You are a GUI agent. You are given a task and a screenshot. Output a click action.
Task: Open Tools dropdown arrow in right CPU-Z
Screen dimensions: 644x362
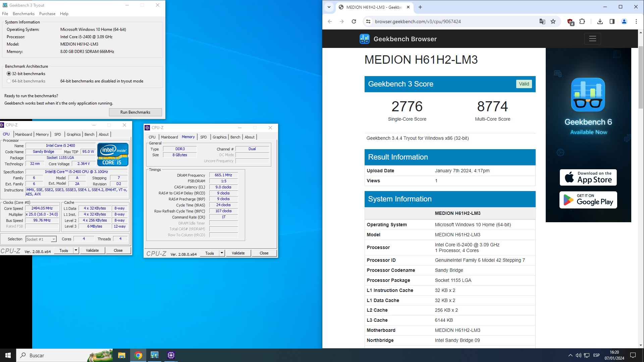pyautogui.click(x=222, y=253)
